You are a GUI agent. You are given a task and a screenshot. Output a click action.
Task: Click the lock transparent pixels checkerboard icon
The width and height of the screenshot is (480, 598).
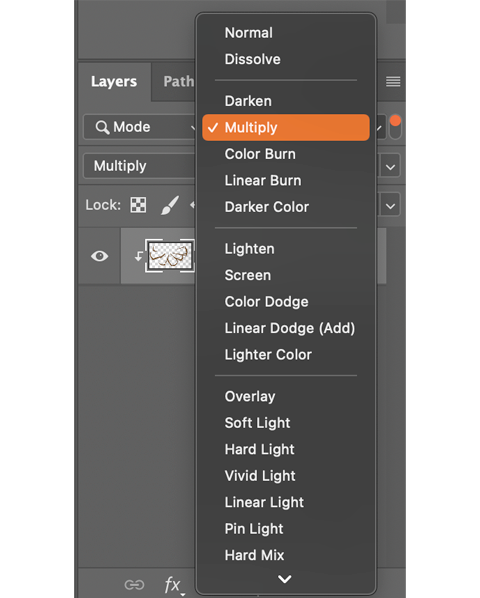tap(138, 205)
